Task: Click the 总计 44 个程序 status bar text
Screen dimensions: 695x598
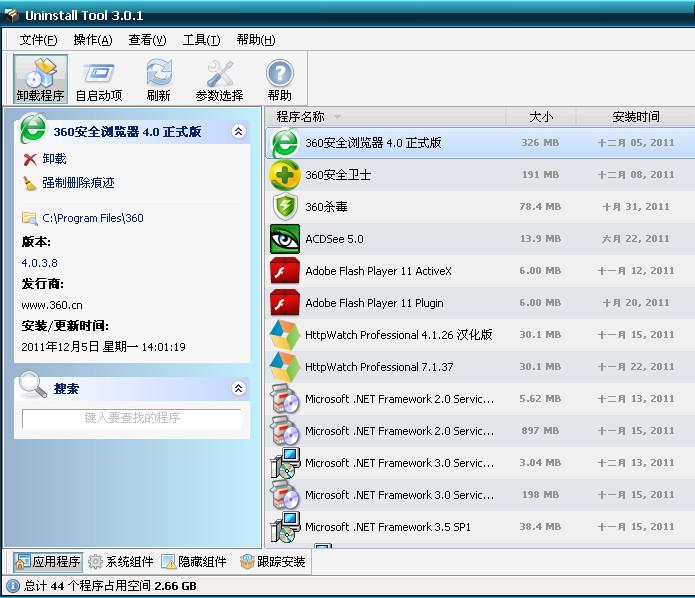Action: point(110,586)
